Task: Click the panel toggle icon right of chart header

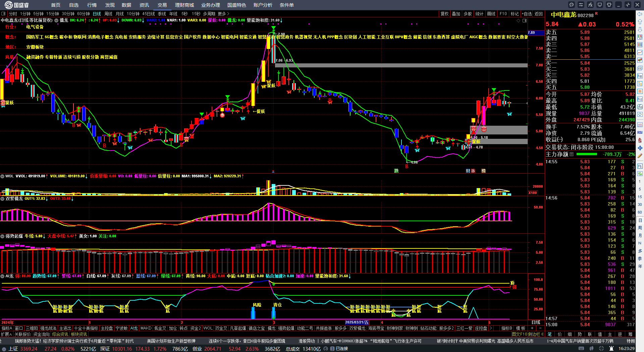Action: tap(525, 20)
